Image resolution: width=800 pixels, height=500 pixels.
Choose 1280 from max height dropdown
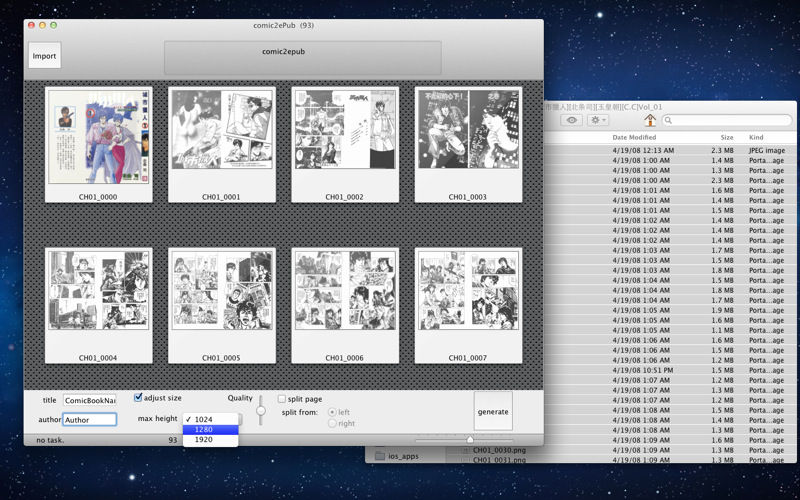pos(211,430)
